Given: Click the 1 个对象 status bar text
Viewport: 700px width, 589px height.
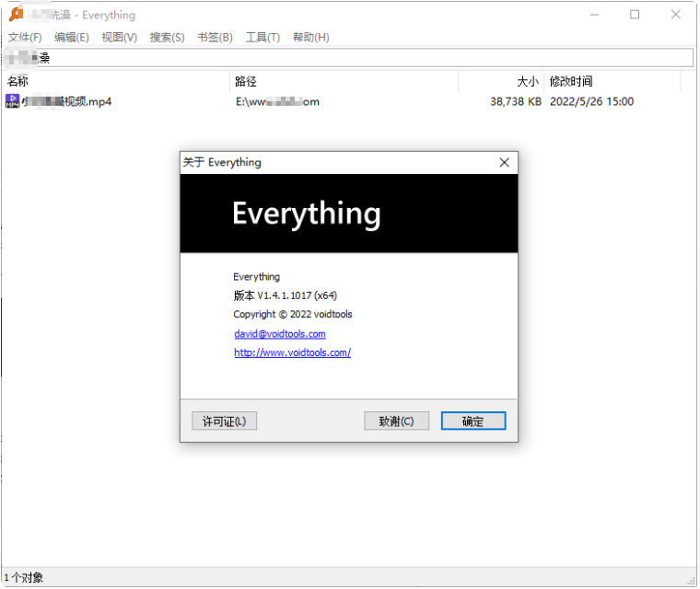Looking at the screenshot, I should (24, 578).
